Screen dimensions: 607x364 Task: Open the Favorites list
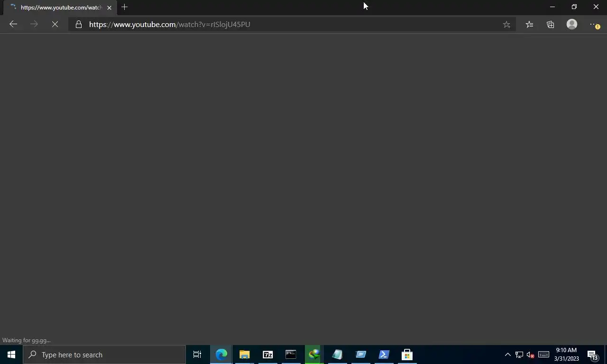(529, 24)
